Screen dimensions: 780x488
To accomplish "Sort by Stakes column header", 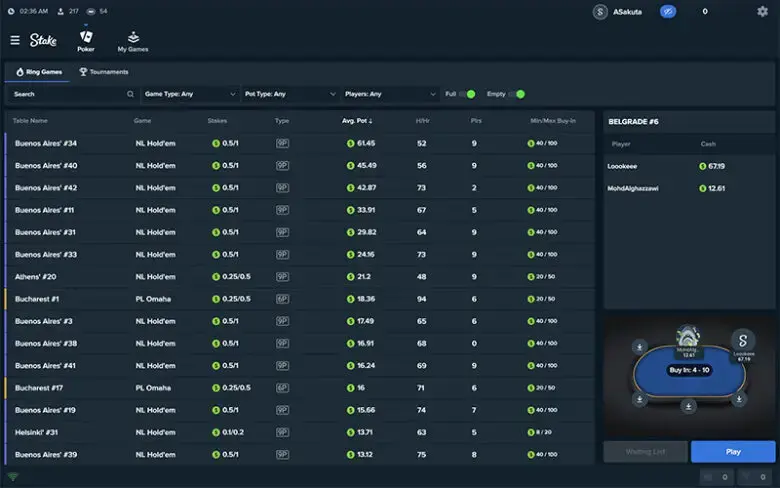I will tap(217, 121).
